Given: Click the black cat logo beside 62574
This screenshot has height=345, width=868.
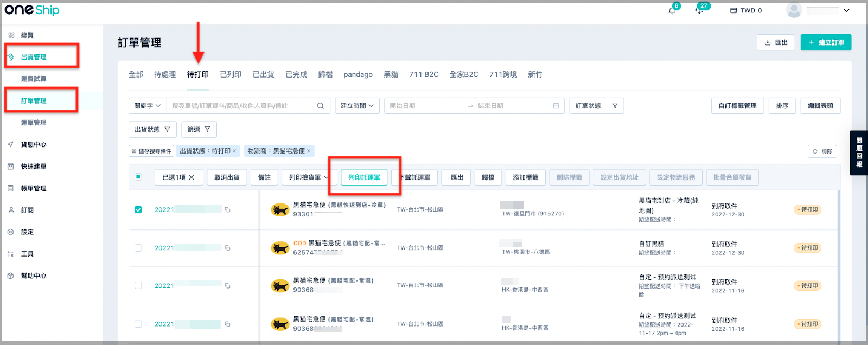Looking at the screenshot, I should pyautogui.click(x=280, y=248).
